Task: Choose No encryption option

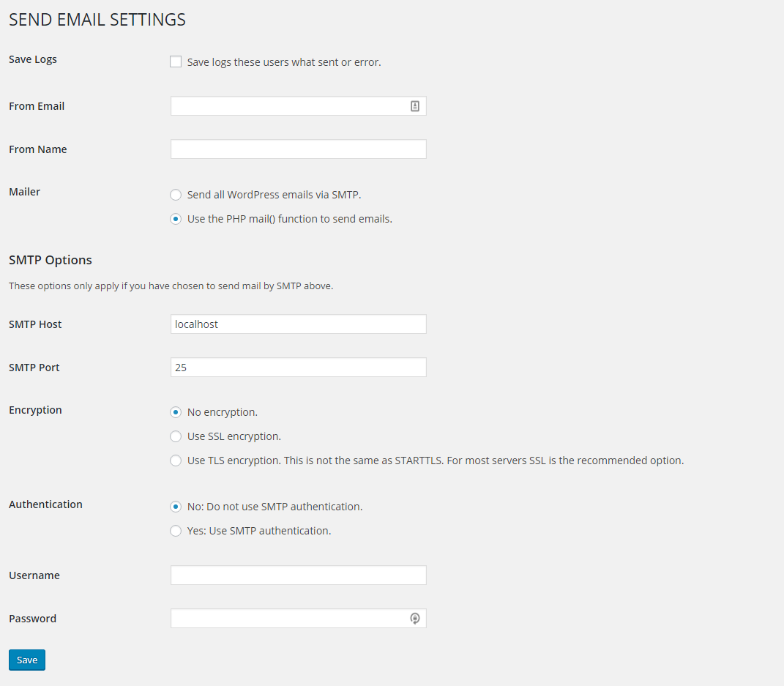Action: (176, 412)
